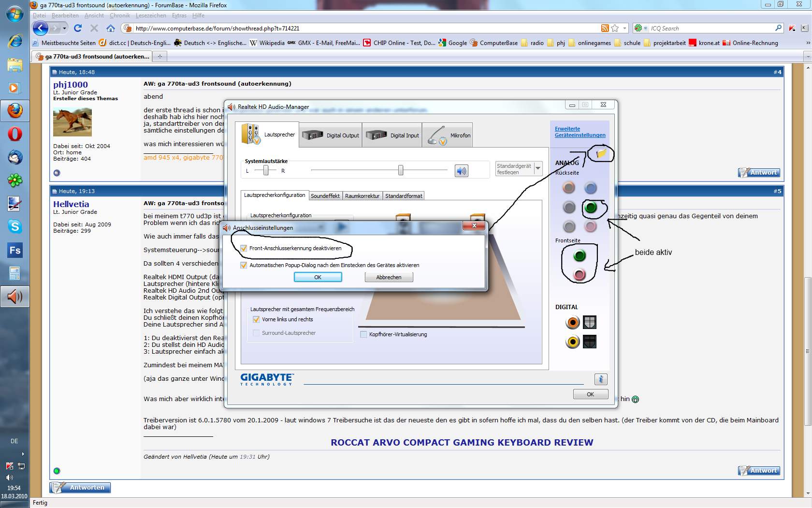Click the pink front panel microphone jack

click(x=579, y=275)
